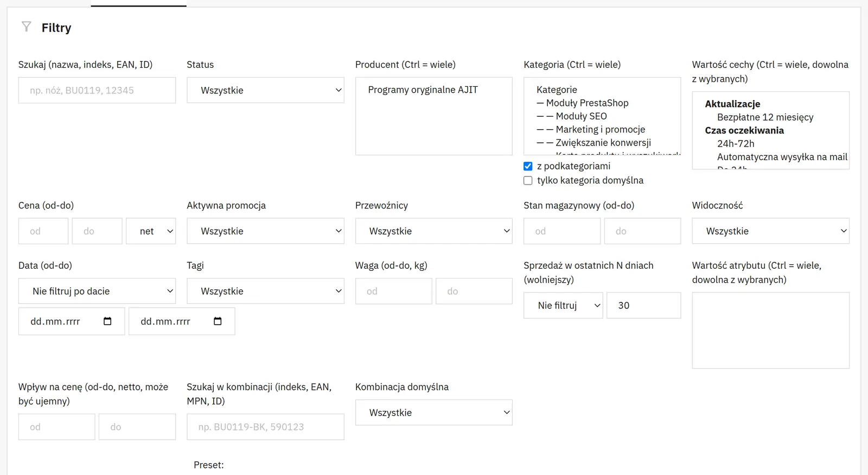
Task: Click the end date dd.mm.rrrr field
Action: coord(182,321)
